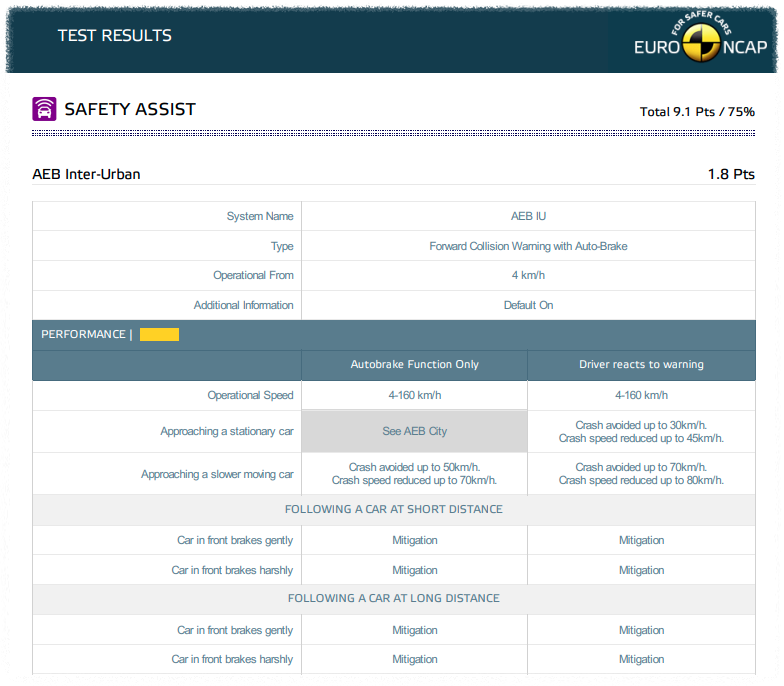
Task: Click the 'AEB IU' system name value
Action: pos(528,216)
